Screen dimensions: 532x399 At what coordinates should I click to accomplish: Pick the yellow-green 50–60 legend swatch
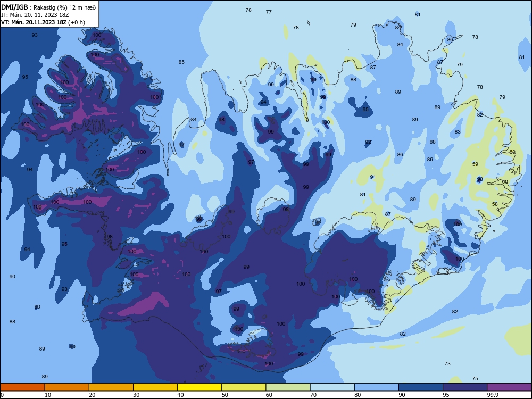(244, 387)
